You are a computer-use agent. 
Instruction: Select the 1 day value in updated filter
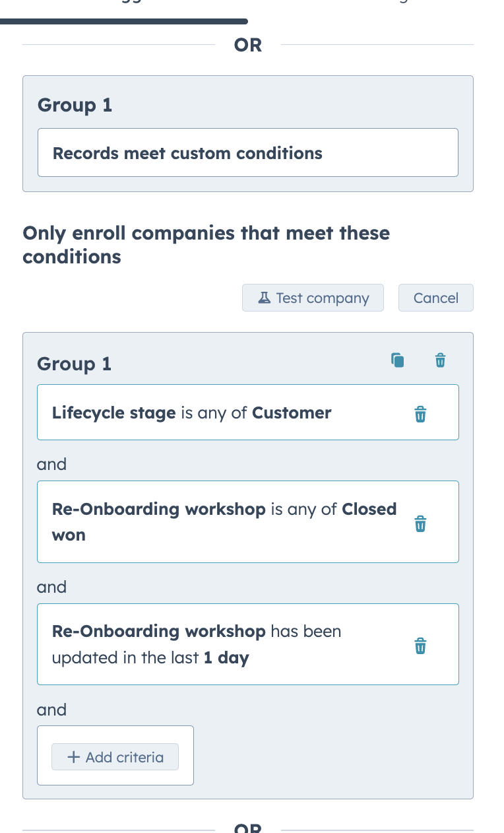226,658
